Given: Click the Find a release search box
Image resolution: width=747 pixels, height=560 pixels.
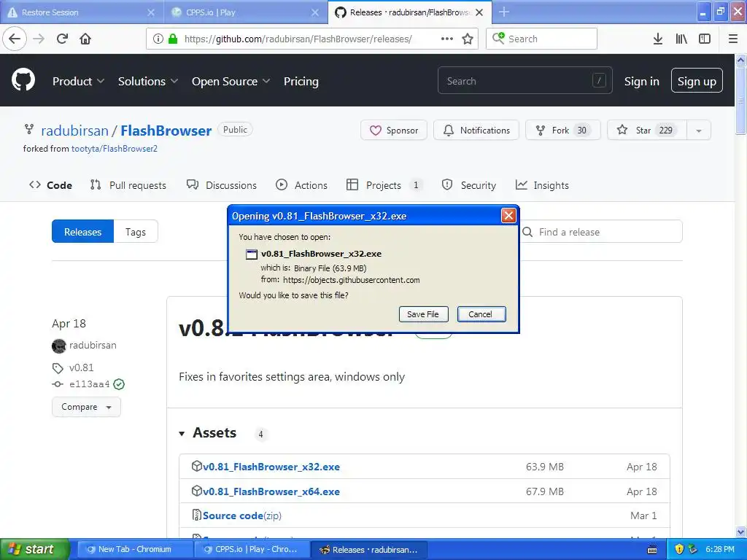Looking at the screenshot, I should (x=601, y=231).
